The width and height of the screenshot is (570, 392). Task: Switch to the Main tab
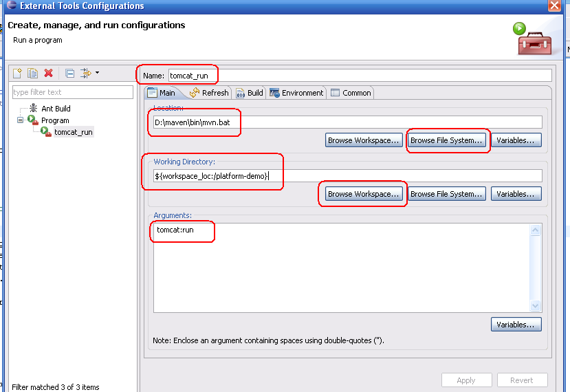coord(162,93)
